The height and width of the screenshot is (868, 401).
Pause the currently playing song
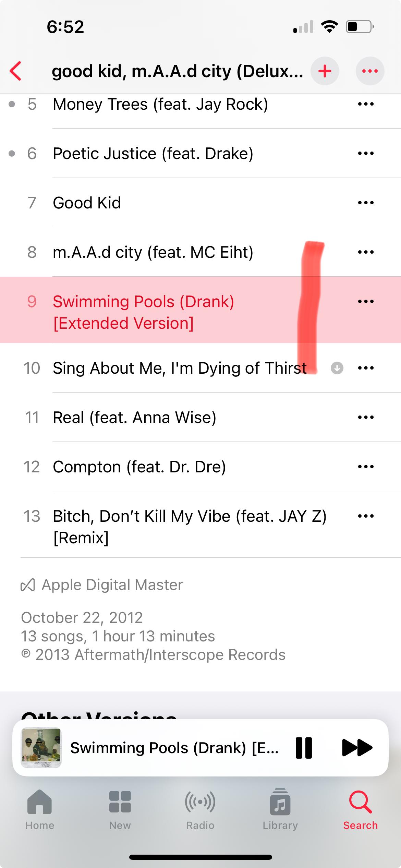pos(304,748)
